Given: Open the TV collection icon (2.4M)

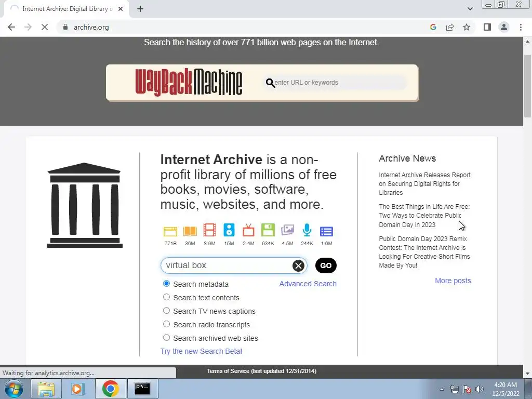Looking at the screenshot, I should tap(248, 230).
